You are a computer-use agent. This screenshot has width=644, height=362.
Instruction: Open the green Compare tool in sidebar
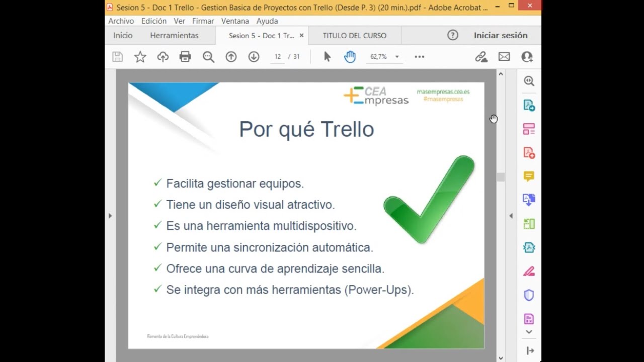point(529,224)
